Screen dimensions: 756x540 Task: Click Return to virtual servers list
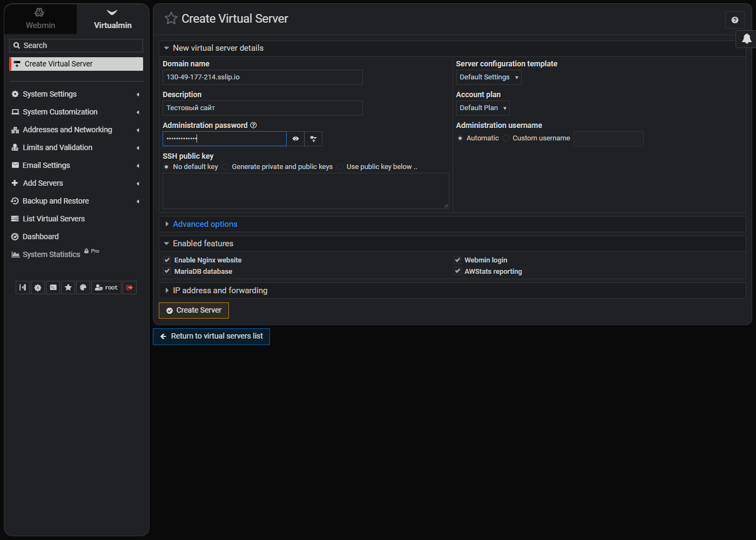(x=211, y=336)
